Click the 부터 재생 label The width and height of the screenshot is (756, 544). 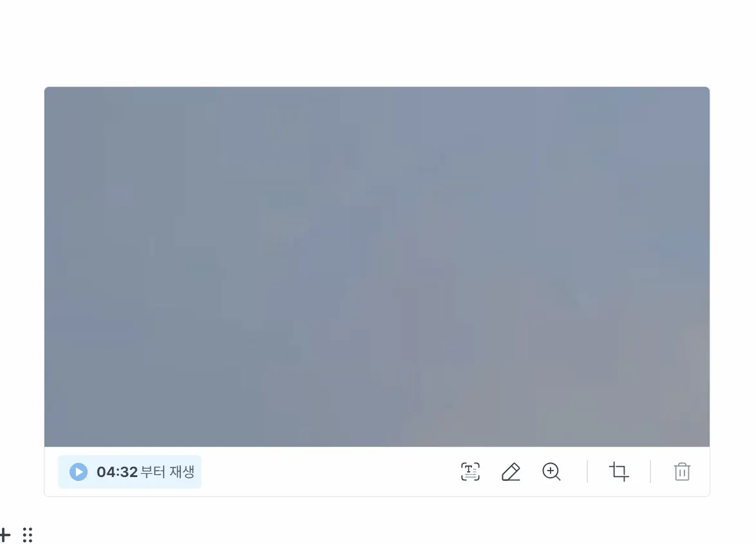click(x=167, y=472)
